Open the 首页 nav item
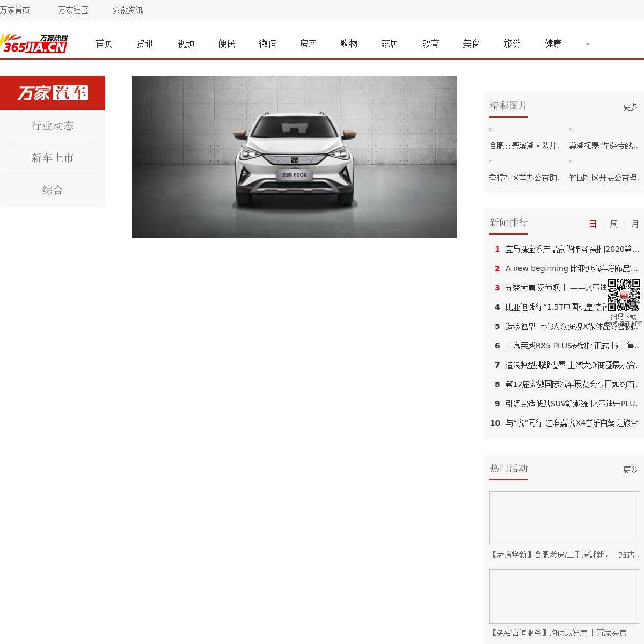The width and height of the screenshot is (644, 644). point(104,43)
